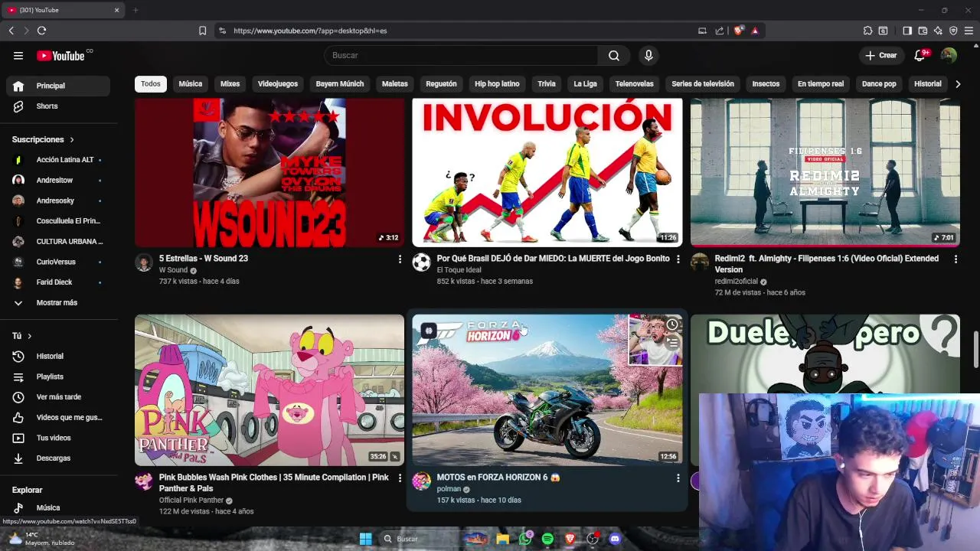Open WhatsApp from the taskbar
Viewport: 980px width, 551px height.
(525, 539)
